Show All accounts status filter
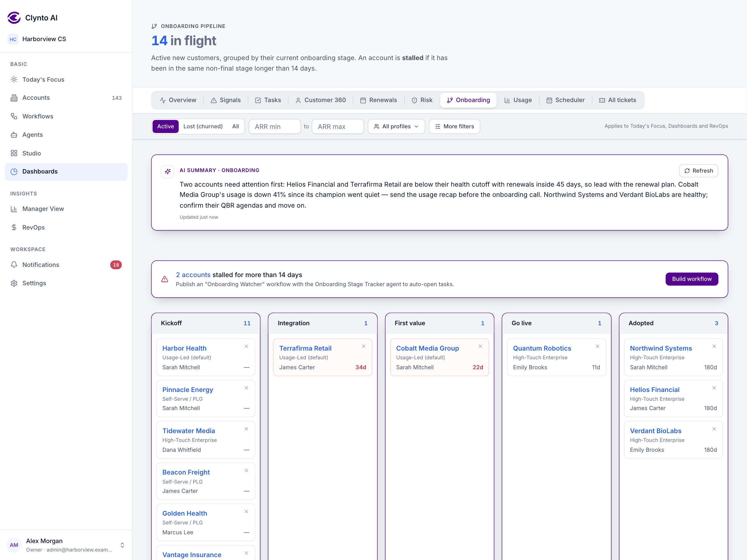747x560 pixels. [235, 126]
